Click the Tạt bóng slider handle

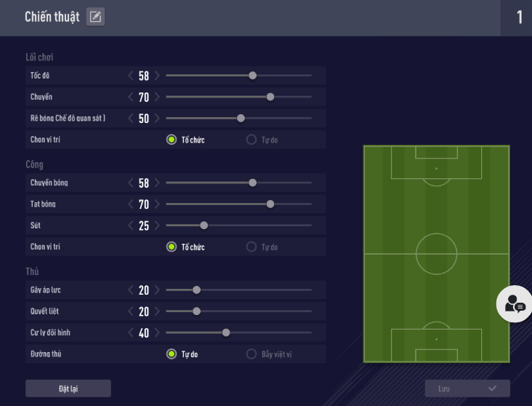coord(270,204)
